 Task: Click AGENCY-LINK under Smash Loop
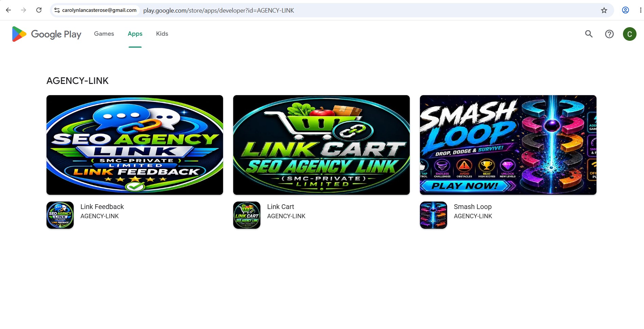pyautogui.click(x=473, y=216)
